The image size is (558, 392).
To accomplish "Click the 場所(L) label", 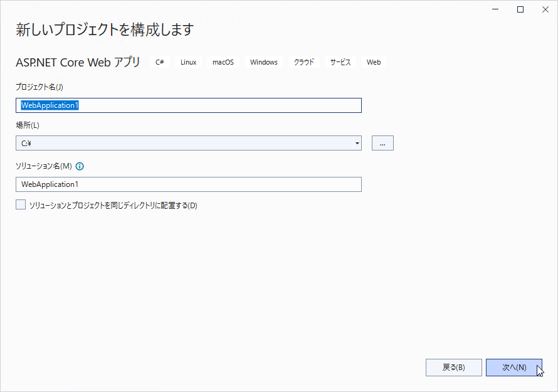I will point(28,125).
